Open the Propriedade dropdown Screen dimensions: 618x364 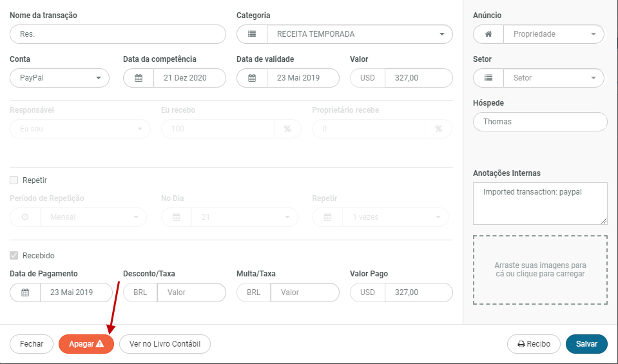click(x=554, y=34)
